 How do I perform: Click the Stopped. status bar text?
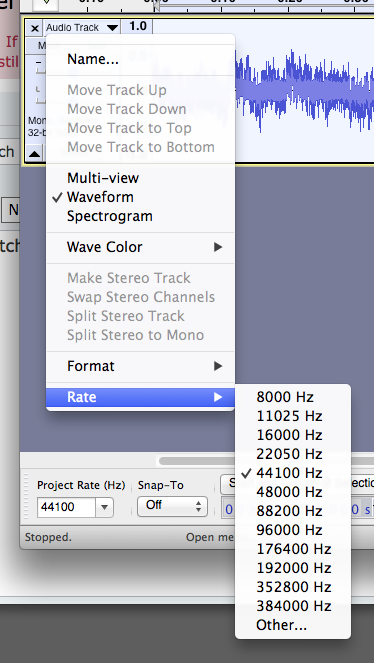click(x=48, y=537)
